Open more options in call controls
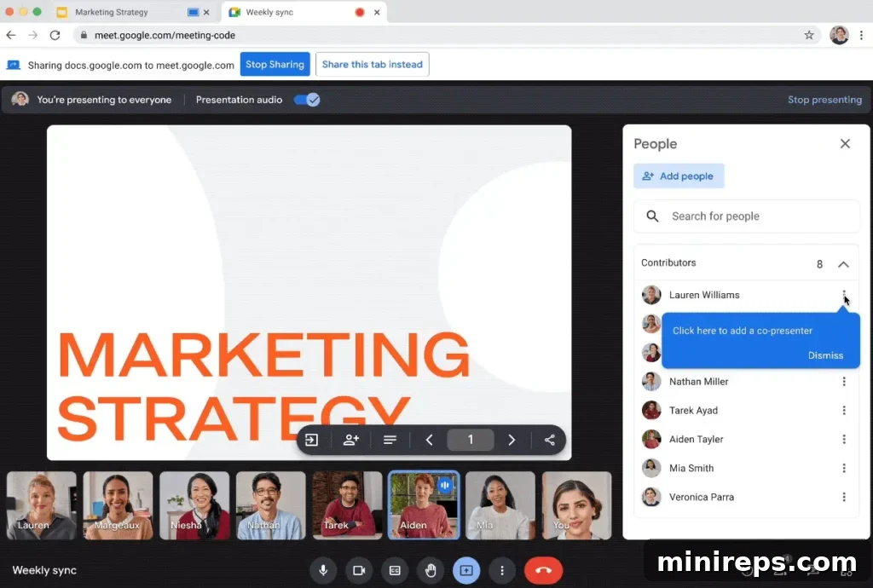This screenshot has width=873, height=588. pos(502,570)
